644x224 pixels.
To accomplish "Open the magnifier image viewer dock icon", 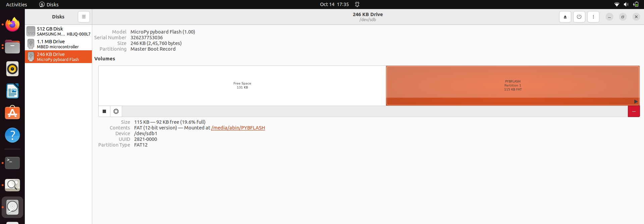I will (x=12, y=185).
